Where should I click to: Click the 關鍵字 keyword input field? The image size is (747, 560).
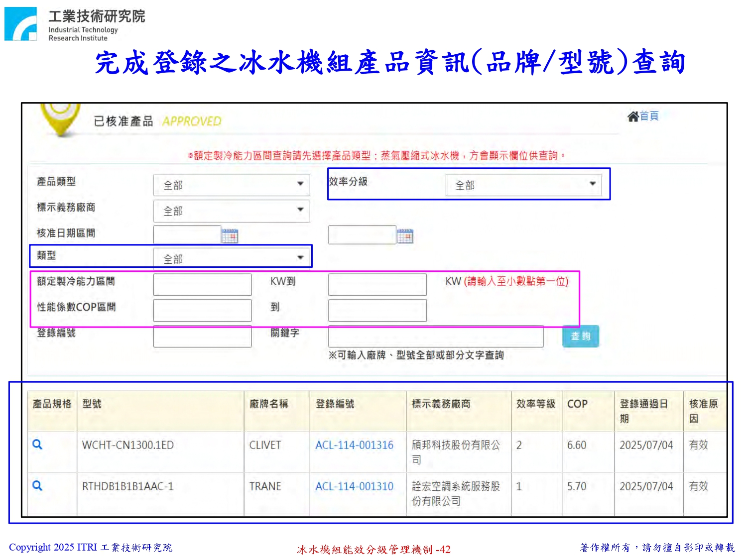coord(436,336)
